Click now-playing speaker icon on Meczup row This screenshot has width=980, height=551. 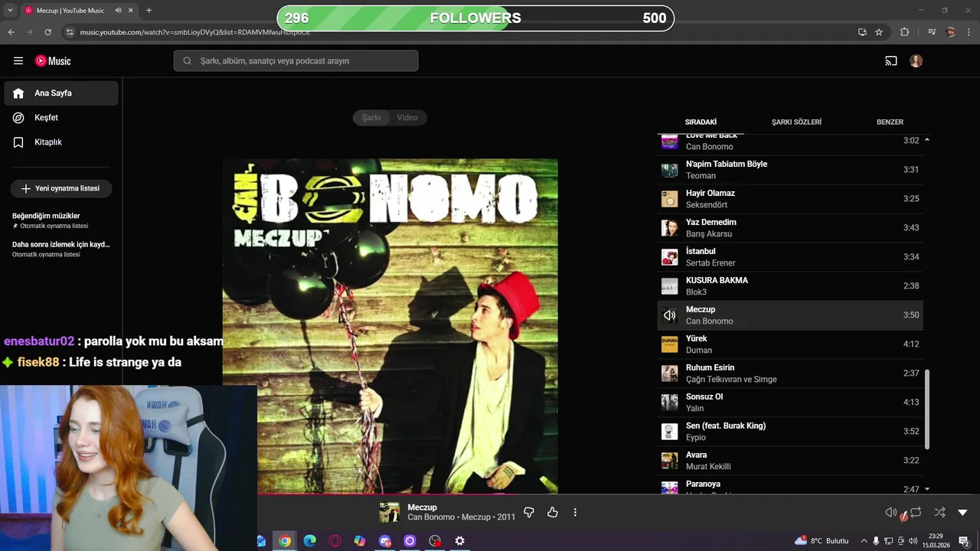670,315
